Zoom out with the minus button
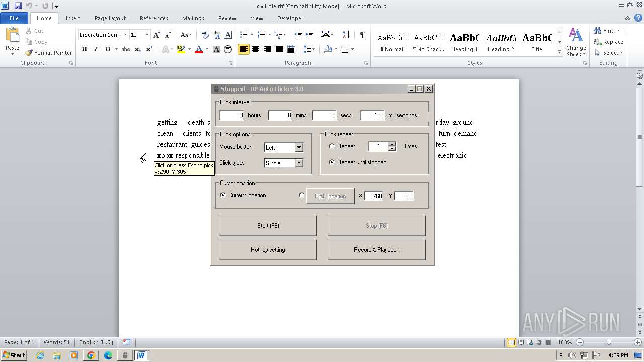Image resolution: width=644 pixels, height=362 pixels. [580, 342]
